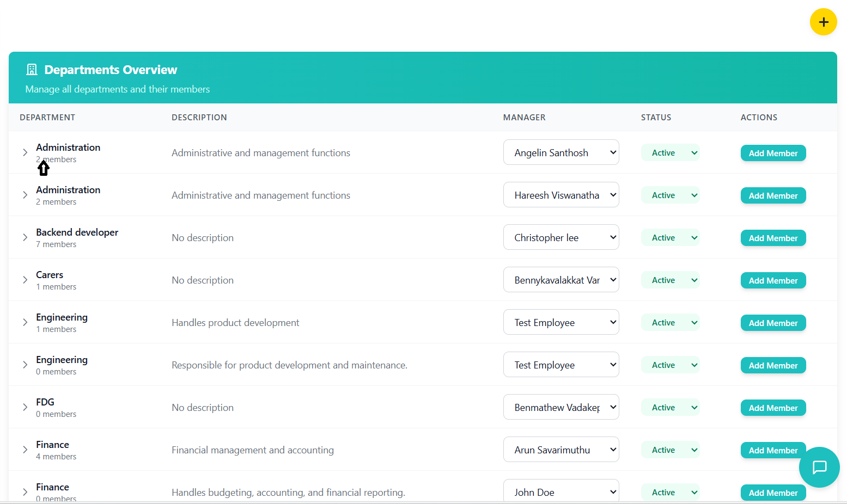Click the yellow plus add button
This screenshot has height=504, width=847.
pyautogui.click(x=823, y=22)
